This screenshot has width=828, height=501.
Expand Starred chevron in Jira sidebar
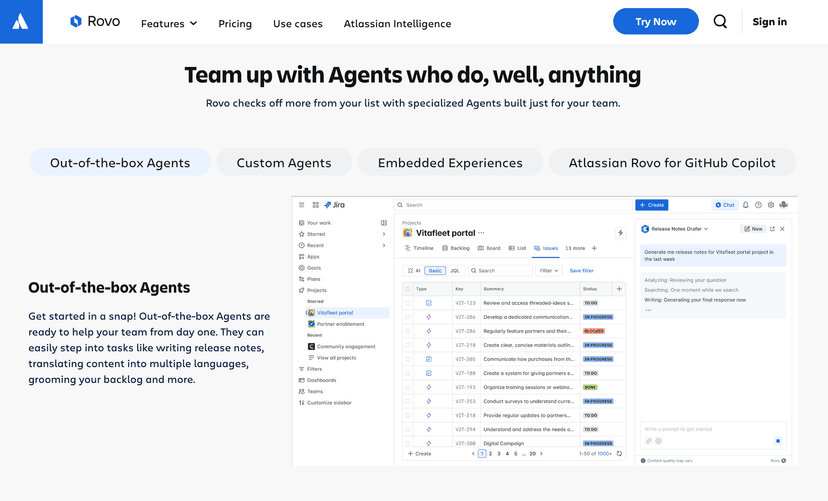point(384,234)
